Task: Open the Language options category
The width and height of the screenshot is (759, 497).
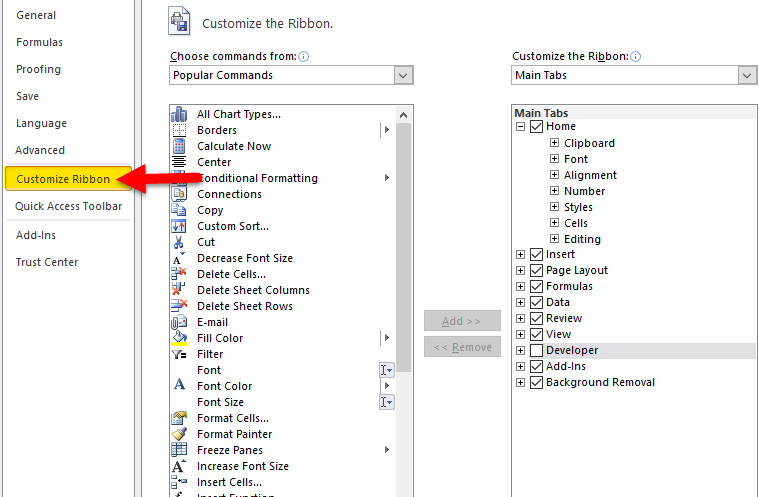Action: [x=41, y=123]
